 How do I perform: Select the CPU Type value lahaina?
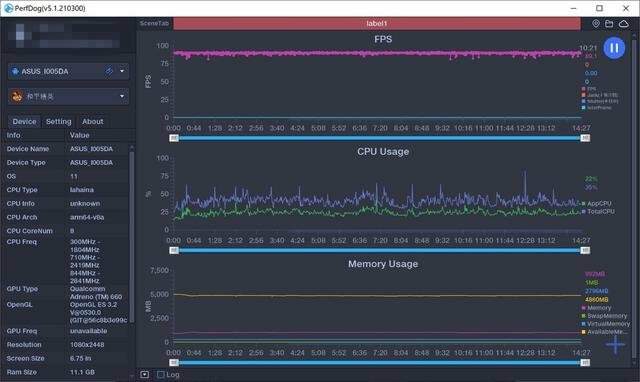[82, 190]
